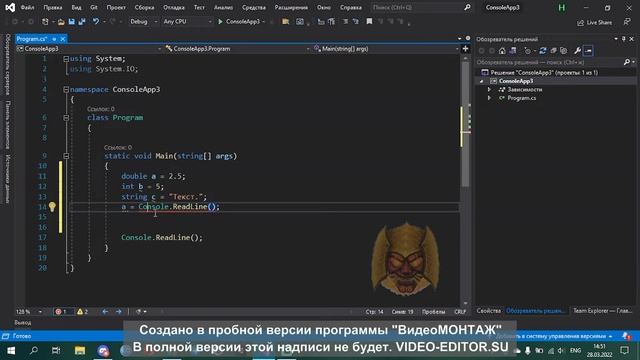Image resolution: width=640 pixels, height=360 pixels.
Task: Click the Collapse All icon in Solution Explorer
Action: click(x=553, y=51)
